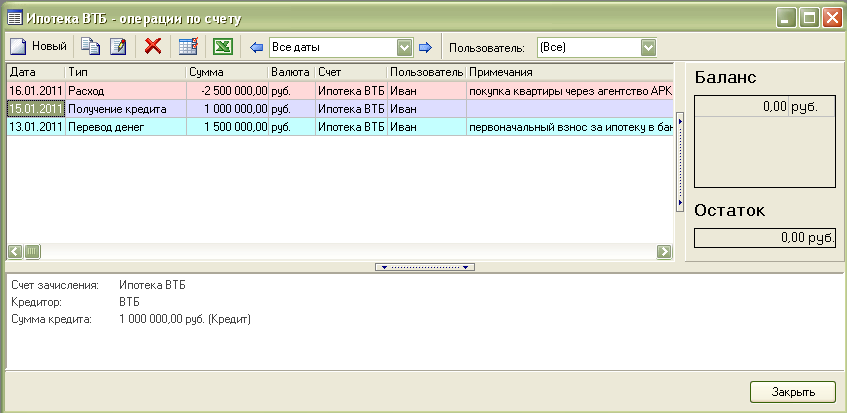
Task: Create a new operation with Новый button
Action: tap(38, 47)
